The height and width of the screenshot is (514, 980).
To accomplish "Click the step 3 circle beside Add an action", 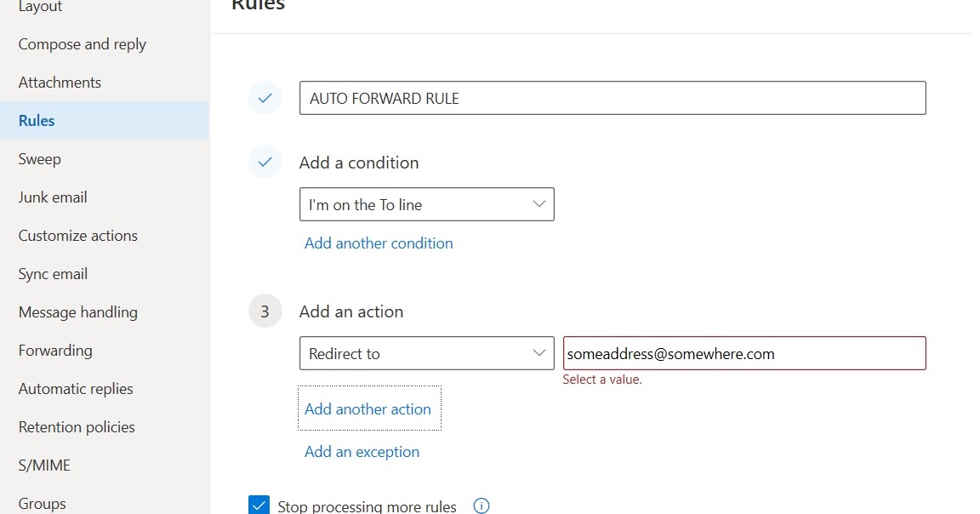I will [x=265, y=311].
